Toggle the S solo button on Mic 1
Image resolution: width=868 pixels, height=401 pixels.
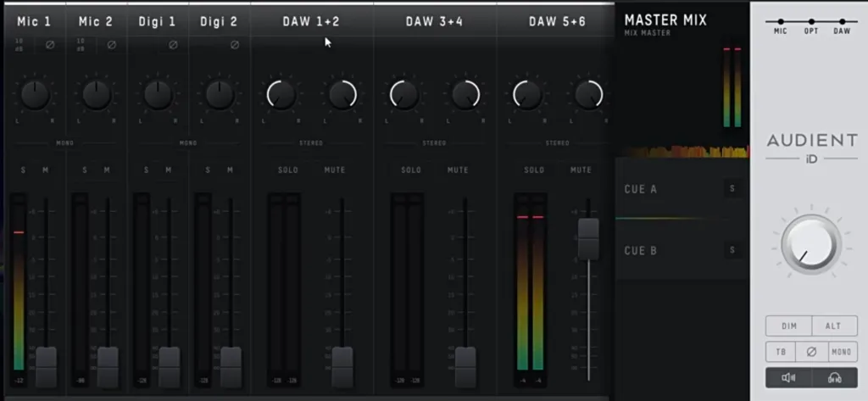point(23,170)
